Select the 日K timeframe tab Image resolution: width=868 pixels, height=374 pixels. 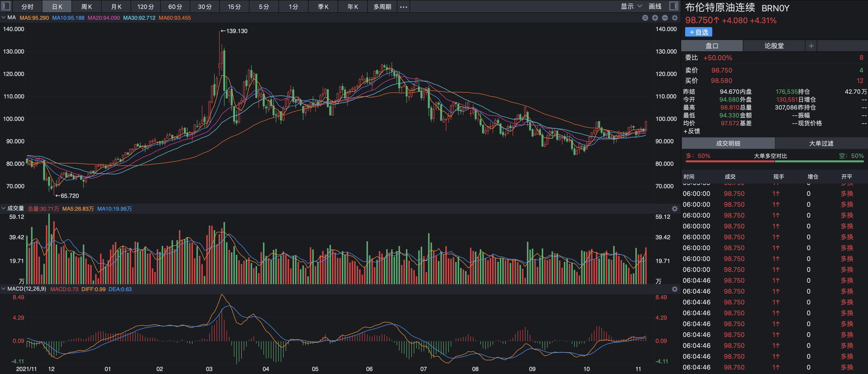coord(57,7)
